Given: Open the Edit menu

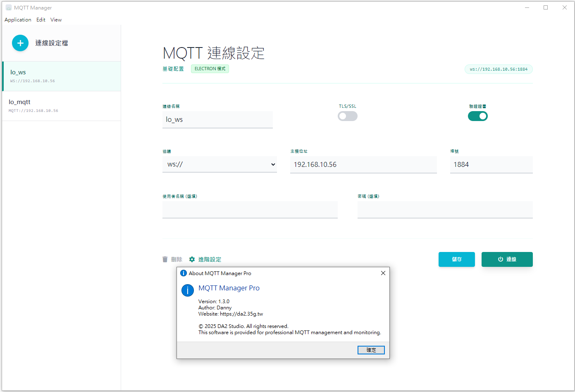Looking at the screenshot, I should (x=41, y=20).
